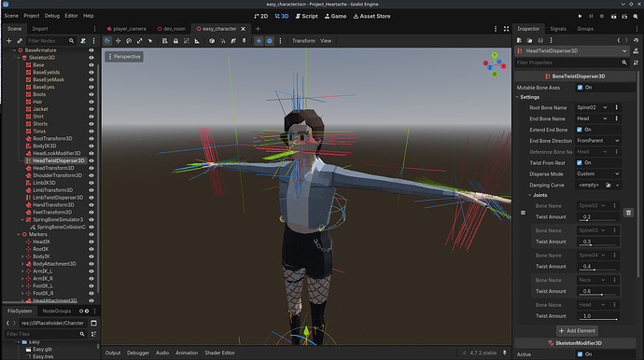Image resolution: width=644 pixels, height=360 pixels.
Task: Hide the Markers node
Action: [x=91, y=234]
